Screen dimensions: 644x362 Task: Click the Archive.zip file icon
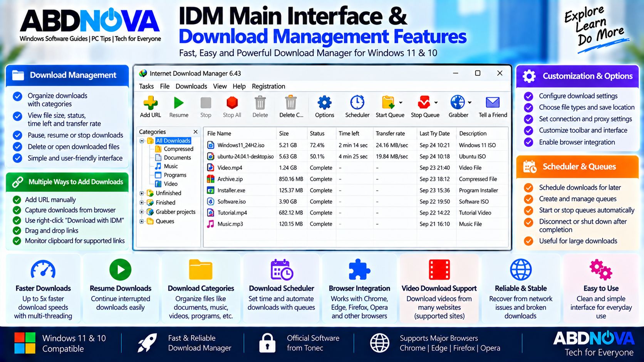(211, 179)
